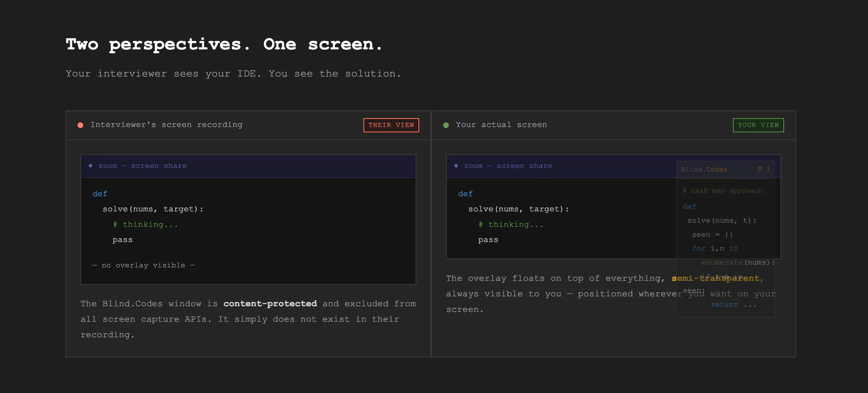Click the "# hash map approach" overlay comment
Image resolution: width=868 pixels, height=393 pixels.
(x=723, y=191)
